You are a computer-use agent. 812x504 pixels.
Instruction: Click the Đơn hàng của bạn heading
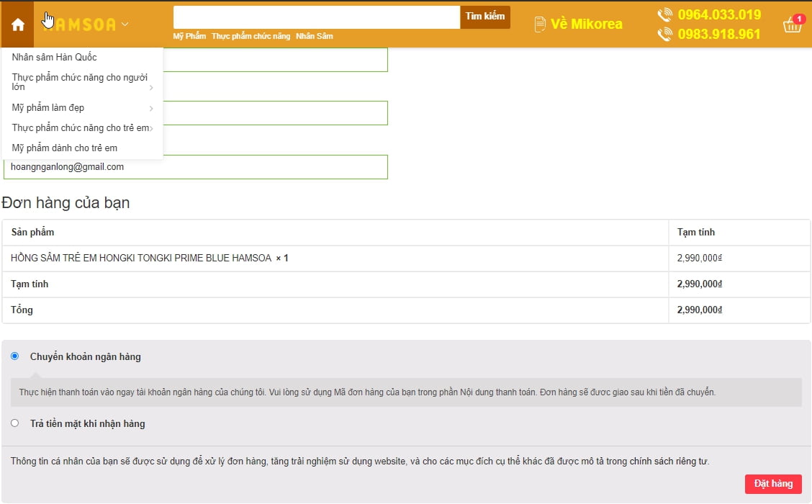66,202
